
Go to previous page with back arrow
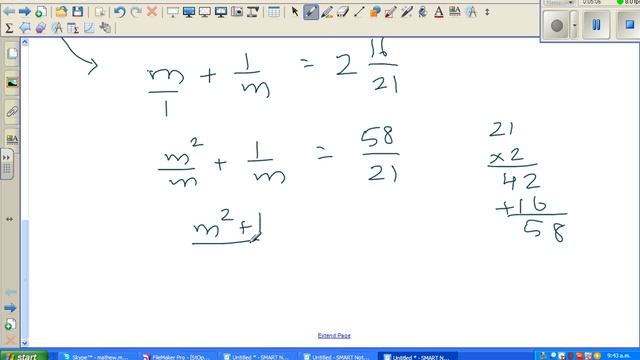coord(9,11)
